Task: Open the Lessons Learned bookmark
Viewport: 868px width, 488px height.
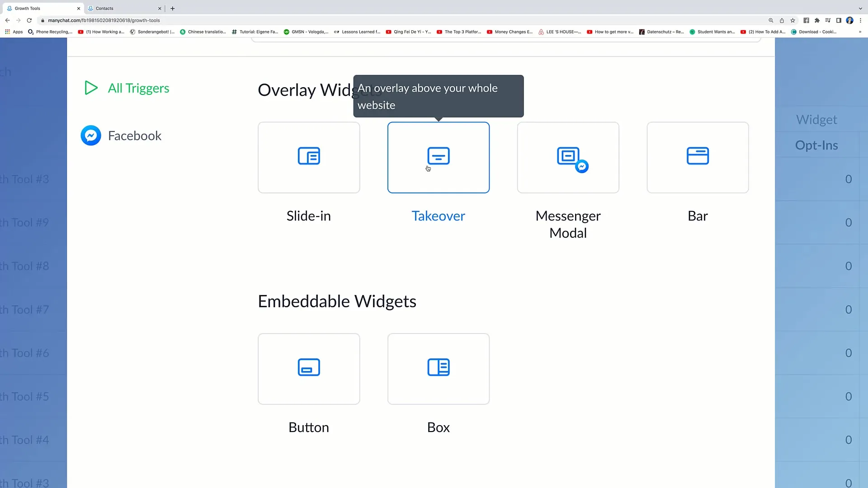Action: coord(357,32)
